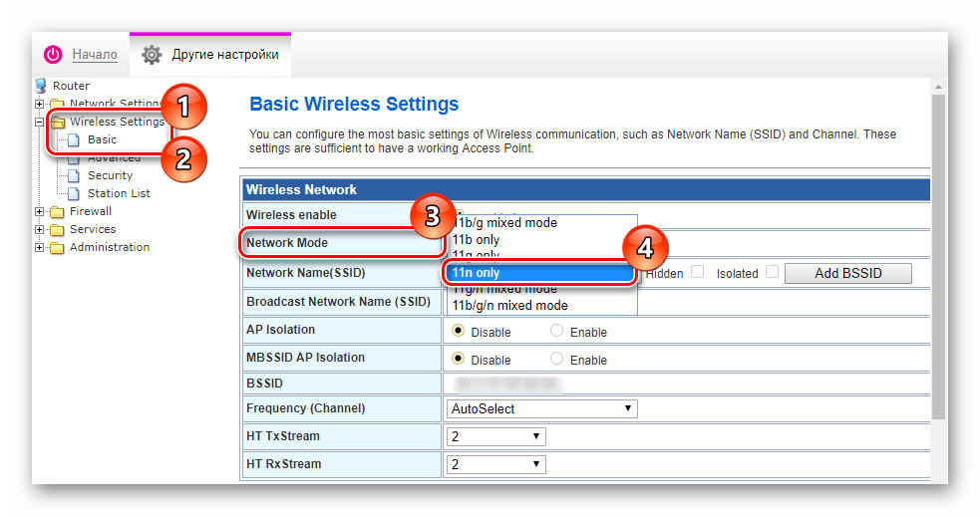Select 11n only network mode
The height and width of the screenshot is (516, 980).
point(540,273)
